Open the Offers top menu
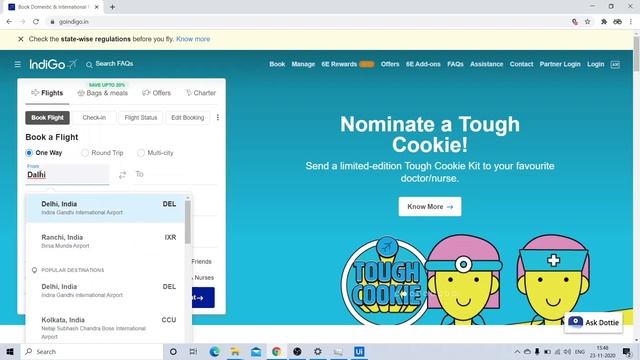The width and height of the screenshot is (640, 360). [x=390, y=64]
